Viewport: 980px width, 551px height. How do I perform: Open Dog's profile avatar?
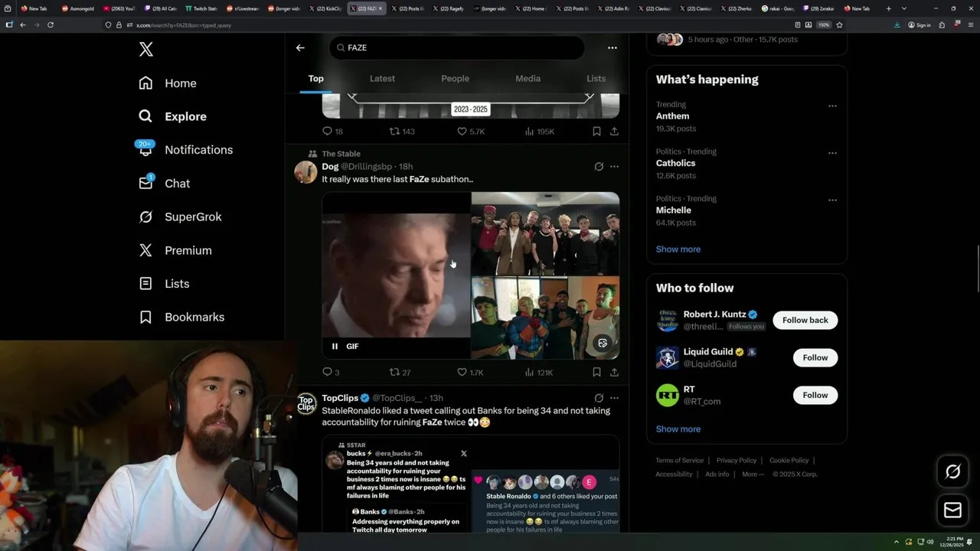tap(305, 172)
